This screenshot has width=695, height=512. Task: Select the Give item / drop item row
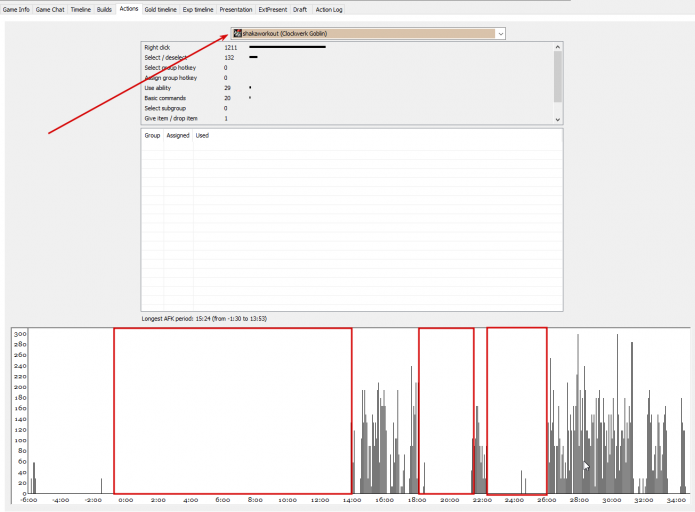(x=347, y=118)
